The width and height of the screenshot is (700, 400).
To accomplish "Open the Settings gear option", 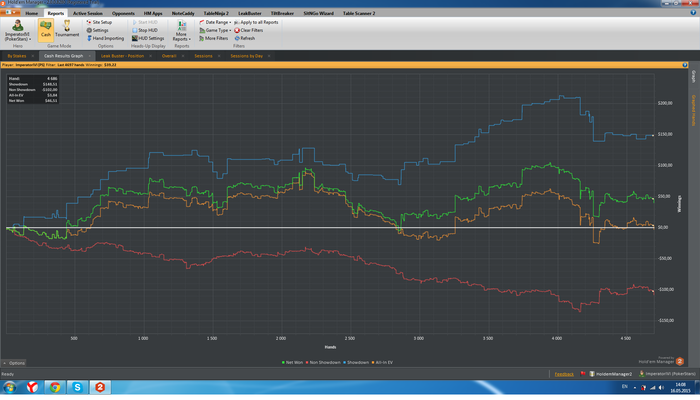I will coord(97,30).
